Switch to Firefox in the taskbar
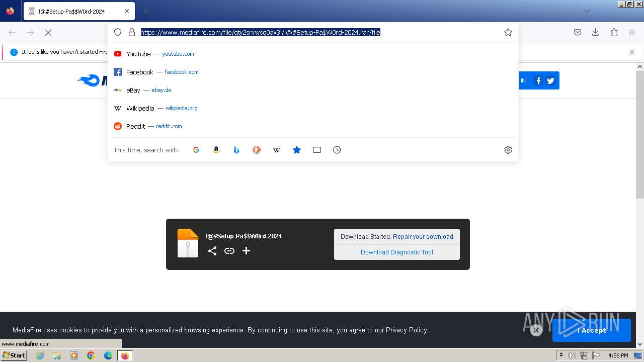This screenshot has height=362, width=644. pos(125,355)
